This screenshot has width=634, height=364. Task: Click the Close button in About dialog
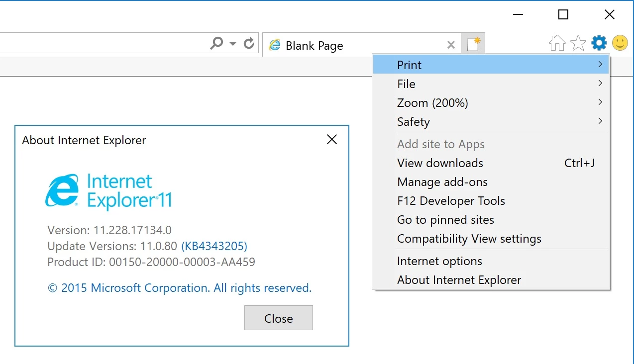tap(279, 318)
